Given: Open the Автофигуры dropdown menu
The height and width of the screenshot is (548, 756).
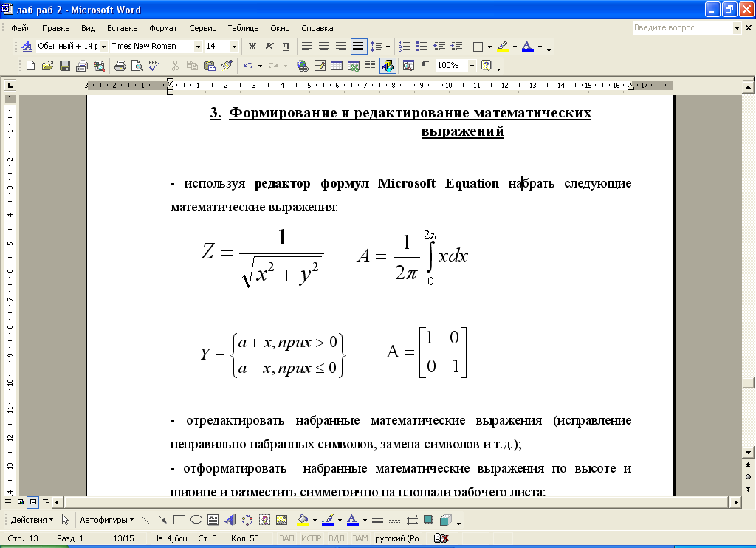Looking at the screenshot, I should point(106,520).
